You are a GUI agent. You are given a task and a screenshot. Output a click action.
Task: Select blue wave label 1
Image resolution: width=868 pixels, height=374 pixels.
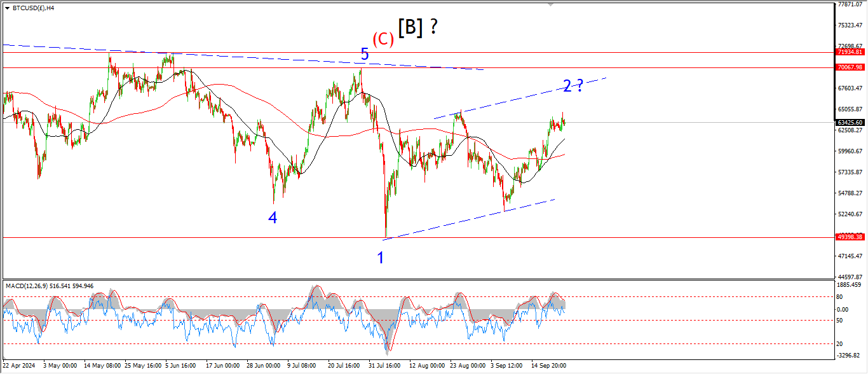(x=381, y=258)
